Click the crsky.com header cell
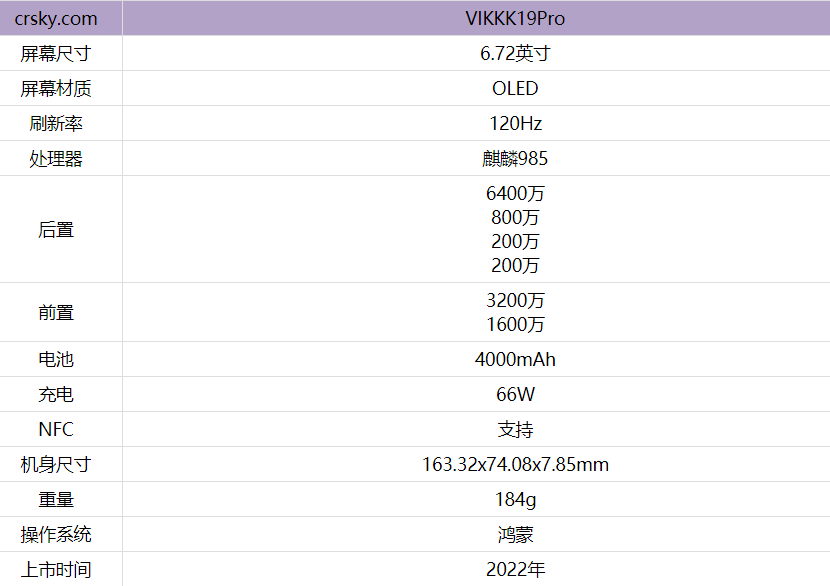This screenshot has width=830, height=586. (x=56, y=19)
